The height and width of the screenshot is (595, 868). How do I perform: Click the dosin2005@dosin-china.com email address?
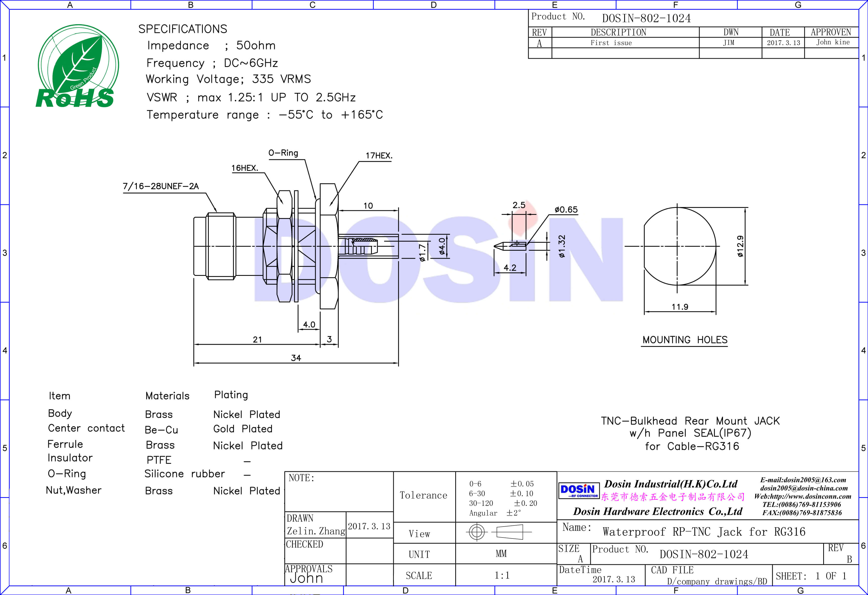pyautogui.click(x=804, y=488)
